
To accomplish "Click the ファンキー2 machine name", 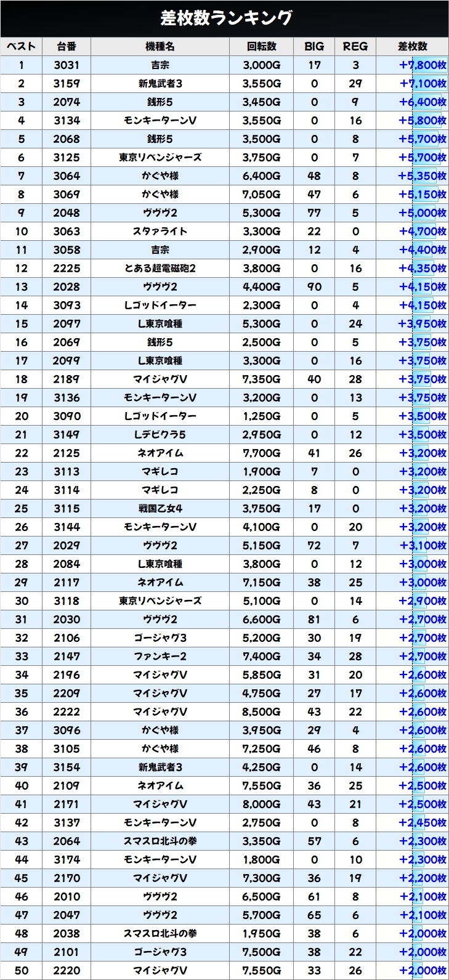I will [x=160, y=657].
